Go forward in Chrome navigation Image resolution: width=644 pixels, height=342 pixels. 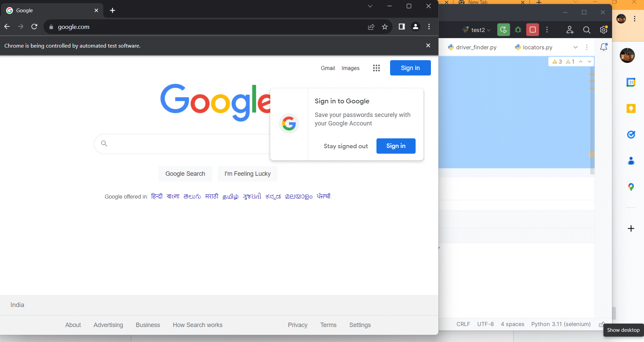point(21,27)
